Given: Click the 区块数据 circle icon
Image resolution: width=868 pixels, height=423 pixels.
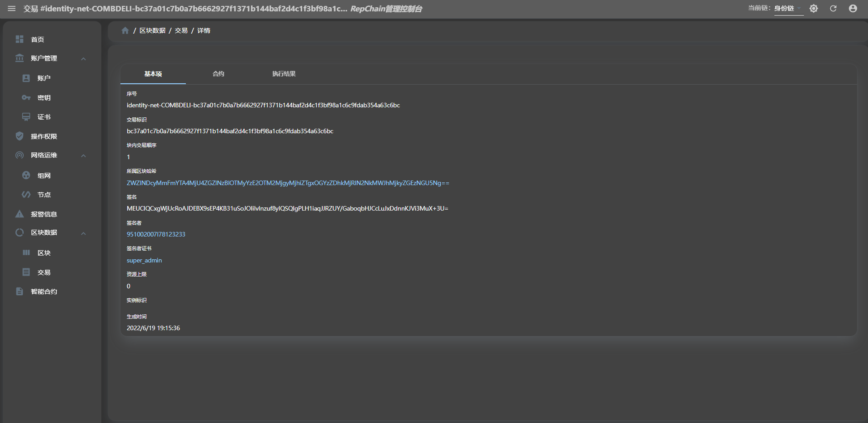Looking at the screenshot, I should [x=20, y=232].
